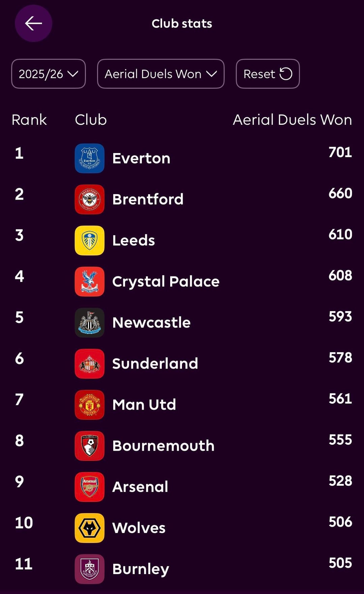Viewport: 364px width, 594px height.
Task: Select the yellow Leeds crest icon
Action: pyautogui.click(x=90, y=240)
